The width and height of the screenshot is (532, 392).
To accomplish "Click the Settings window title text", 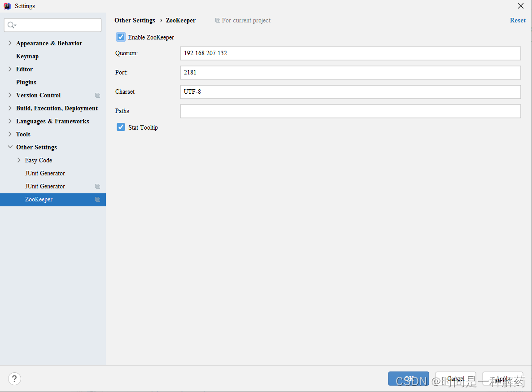I will 25,6.
